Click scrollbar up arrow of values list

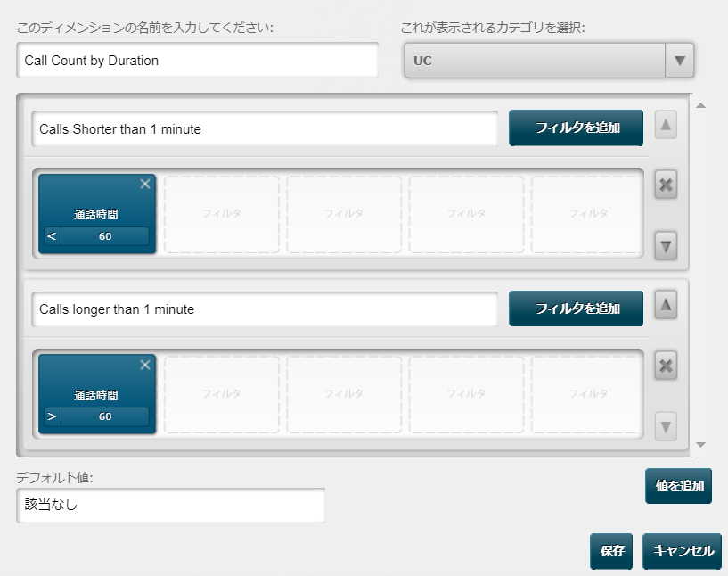pos(700,105)
